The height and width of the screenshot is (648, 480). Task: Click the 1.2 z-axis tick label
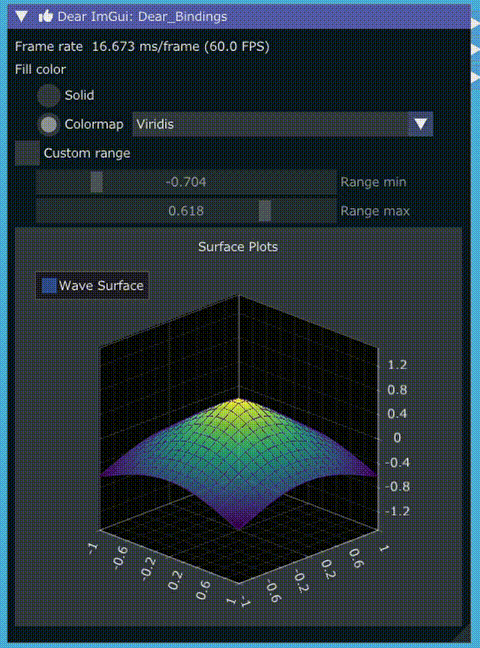point(397,365)
